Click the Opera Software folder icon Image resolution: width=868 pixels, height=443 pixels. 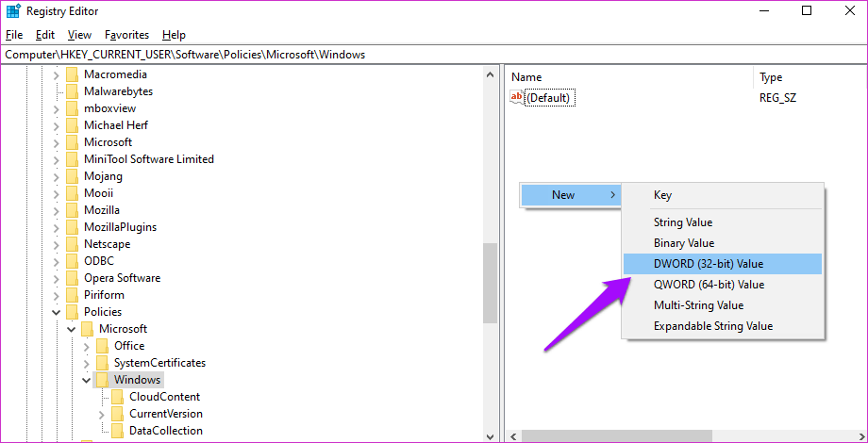[72, 278]
